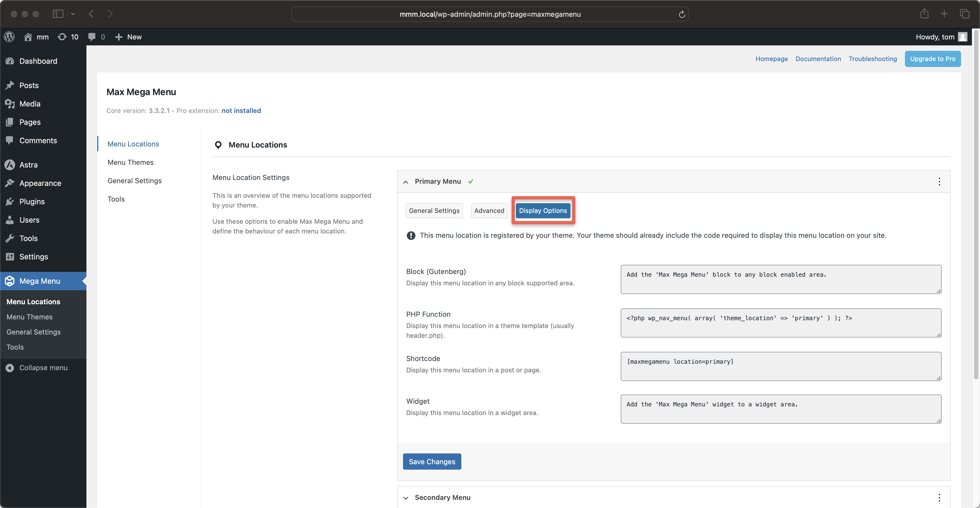Click the Upgrade to Pro button
Viewport: 980px width, 508px height.
pos(932,59)
